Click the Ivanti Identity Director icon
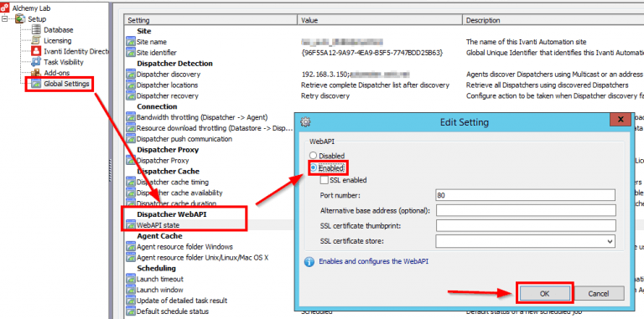 37,51
